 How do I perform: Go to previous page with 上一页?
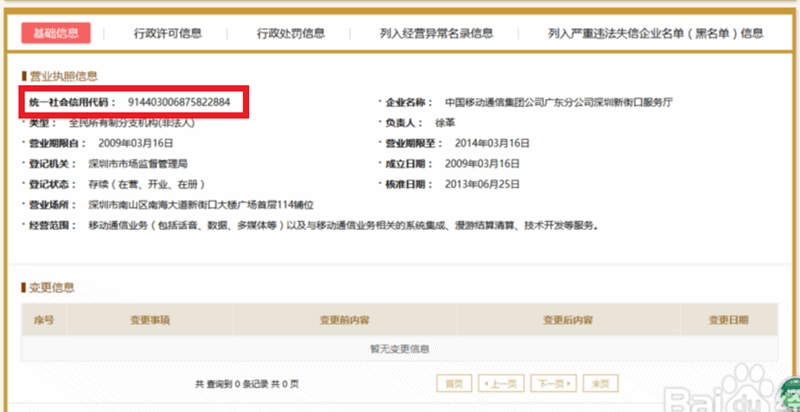coord(503,383)
